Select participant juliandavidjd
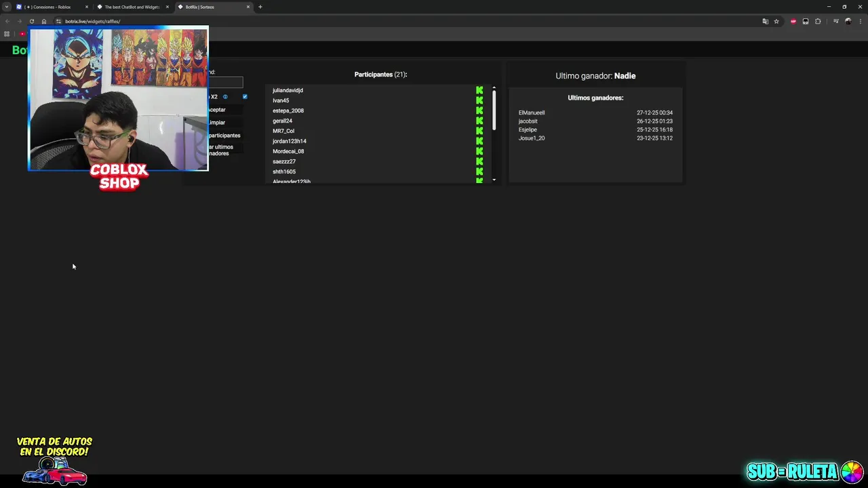The image size is (868, 488). 288,90
